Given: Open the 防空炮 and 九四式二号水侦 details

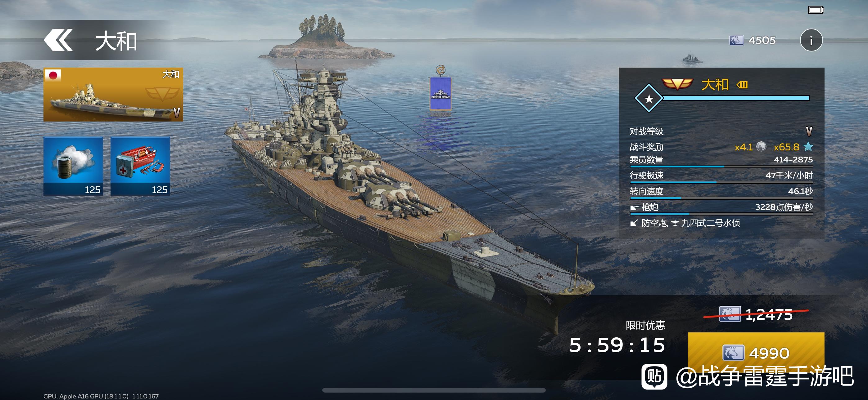Looking at the screenshot, I should tap(685, 223).
